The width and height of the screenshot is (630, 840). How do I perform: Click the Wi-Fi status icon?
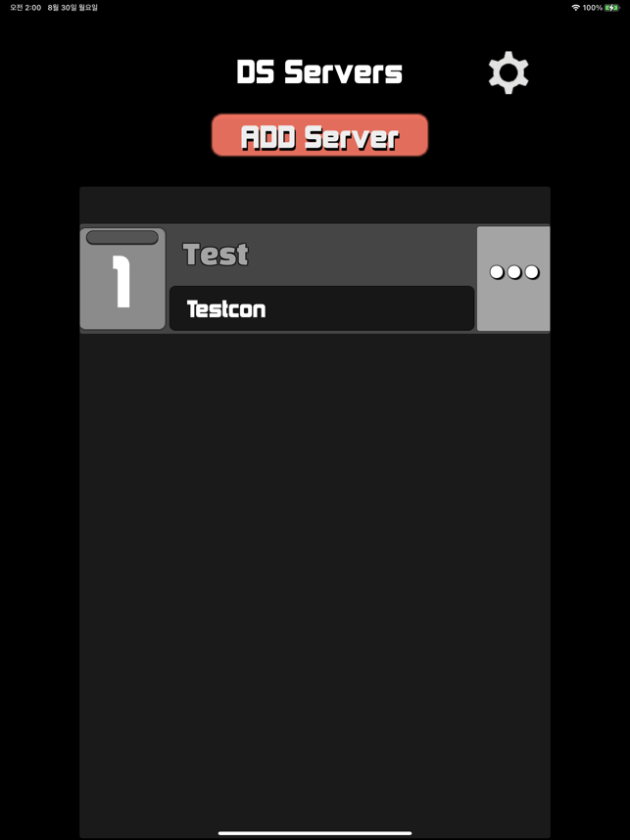[x=575, y=8]
